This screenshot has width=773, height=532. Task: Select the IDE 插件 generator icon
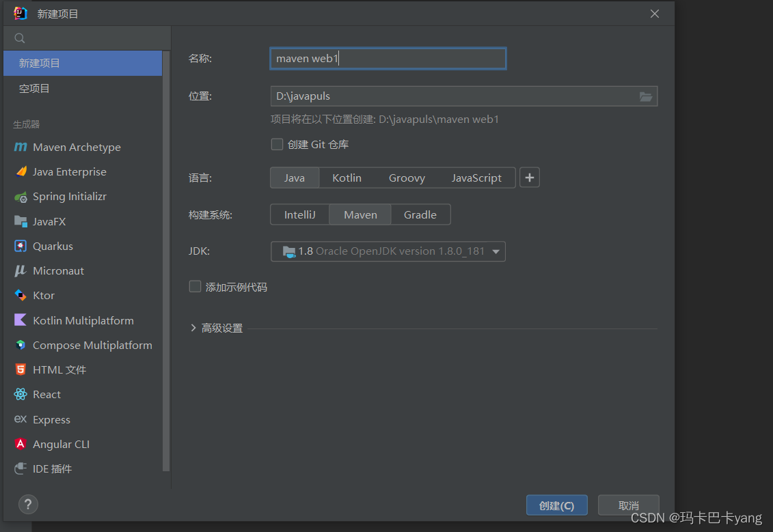click(21, 468)
